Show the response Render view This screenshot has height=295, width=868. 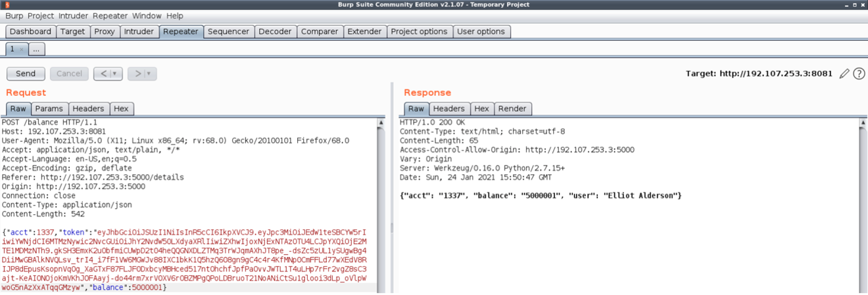point(512,108)
